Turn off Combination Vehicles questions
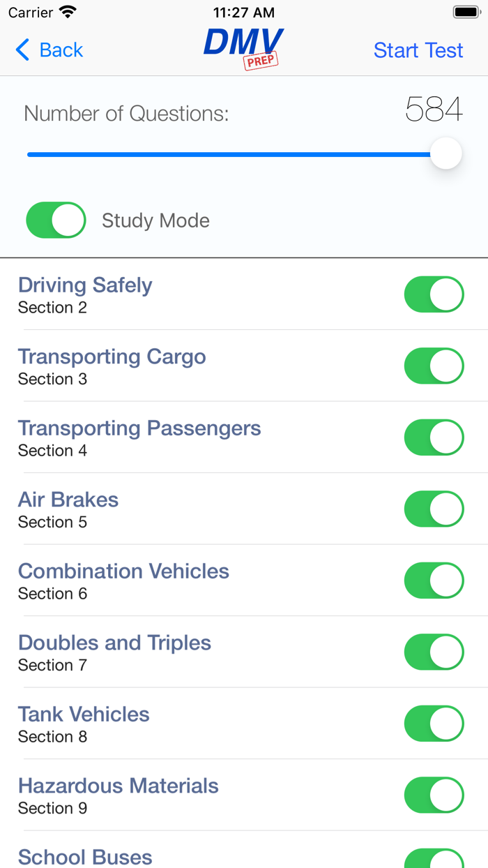The image size is (488, 868). click(434, 581)
